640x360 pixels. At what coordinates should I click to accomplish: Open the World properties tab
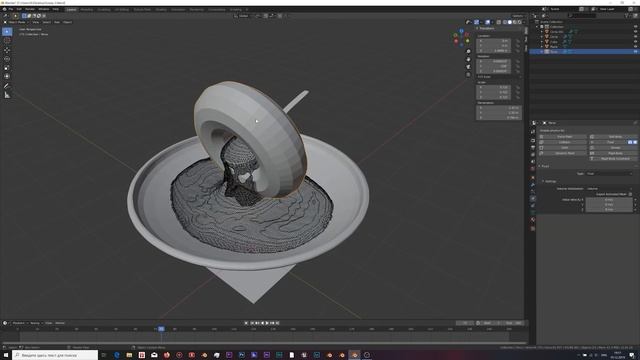click(x=533, y=168)
